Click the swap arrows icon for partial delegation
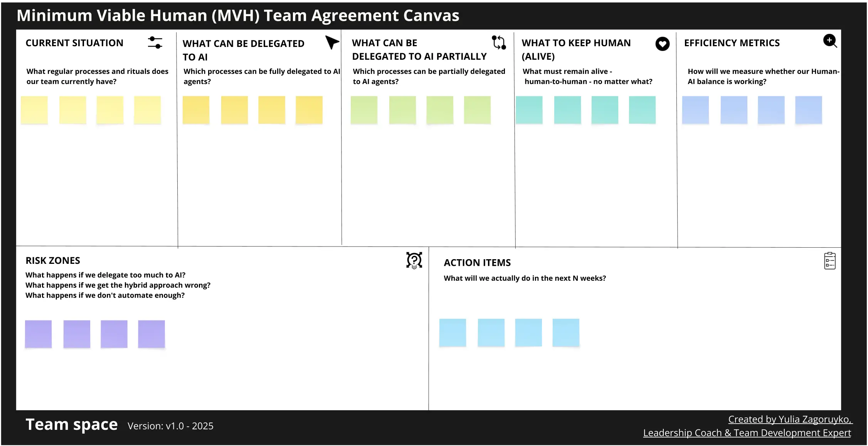Image resolution: width=868 pixels, height=446 pixels. (x=499, y=42)
